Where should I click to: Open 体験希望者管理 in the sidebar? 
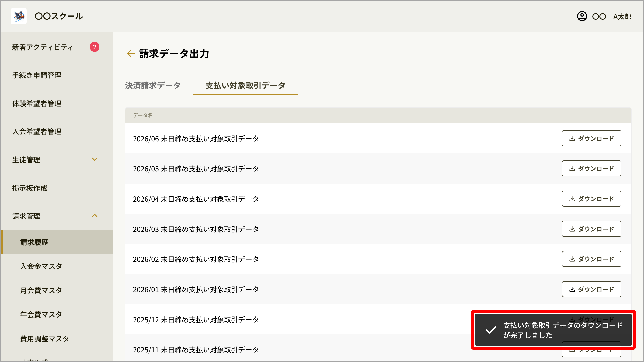(37, 103)
